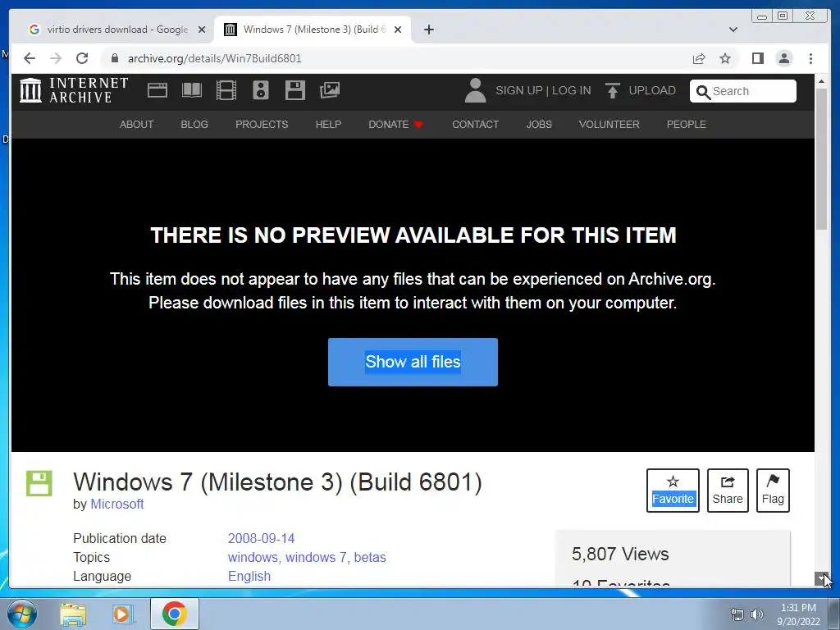Click the padlock site info icon

click(114, 58)
